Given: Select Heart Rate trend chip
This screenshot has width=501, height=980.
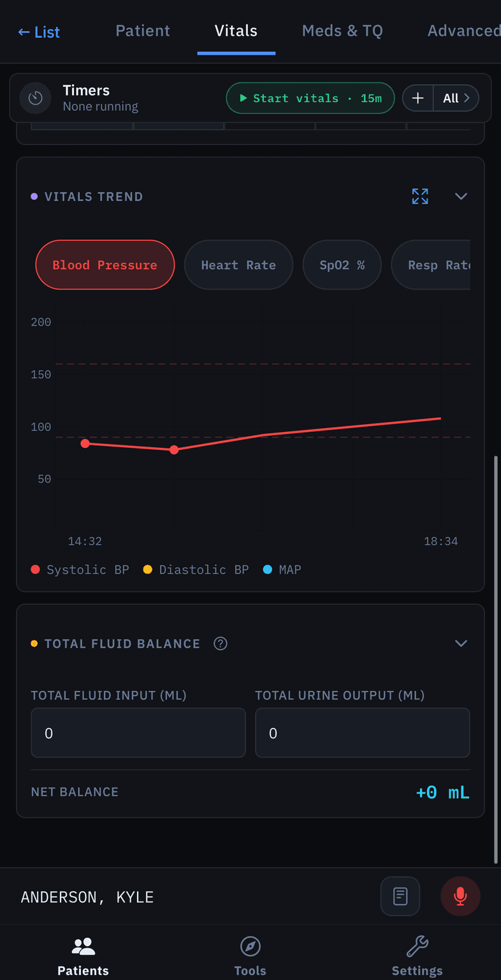Looking at the screenshot, I should 238,265.
